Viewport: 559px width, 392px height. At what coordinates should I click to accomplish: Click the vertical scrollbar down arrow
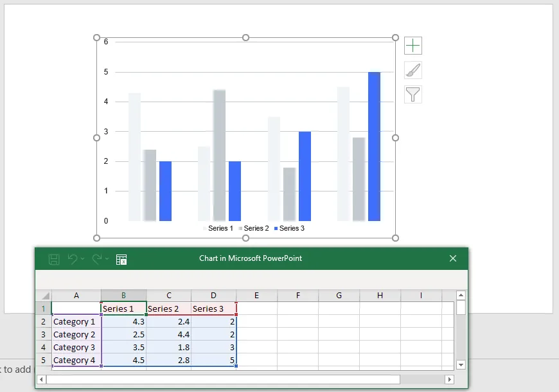(x=461, y=365)
